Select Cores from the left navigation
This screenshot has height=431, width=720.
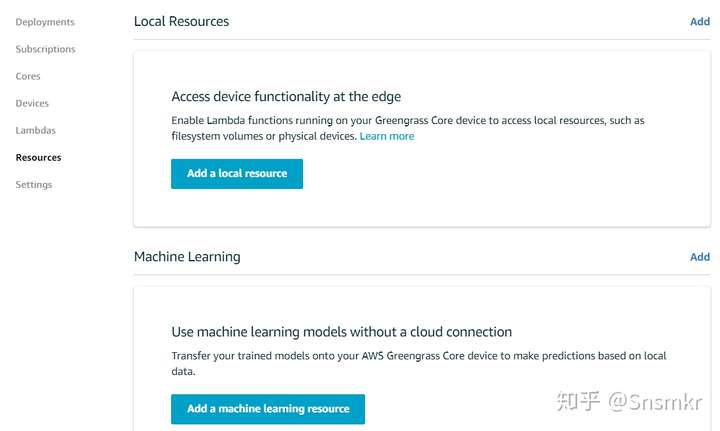28,76
